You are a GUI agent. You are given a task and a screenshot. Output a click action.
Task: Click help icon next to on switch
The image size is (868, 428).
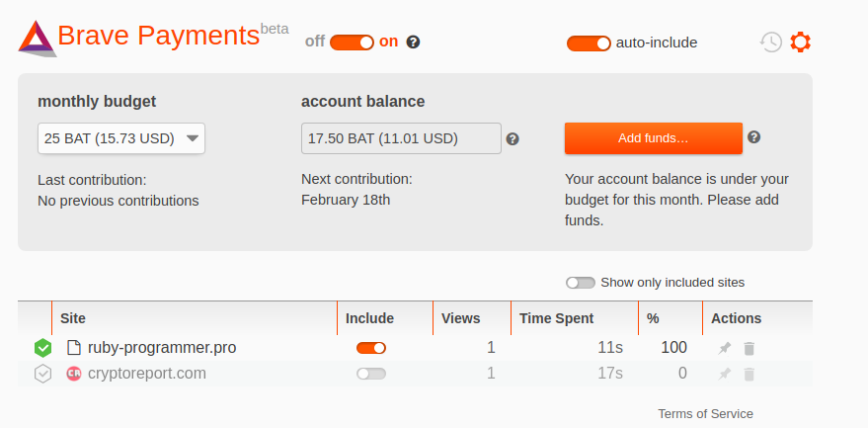coord(413,43)
